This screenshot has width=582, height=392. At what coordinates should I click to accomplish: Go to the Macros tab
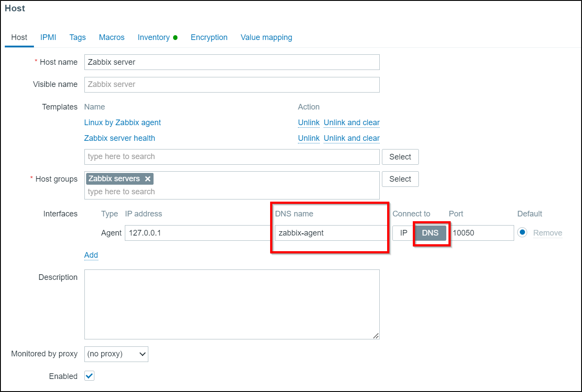click(x=112, y=37)
